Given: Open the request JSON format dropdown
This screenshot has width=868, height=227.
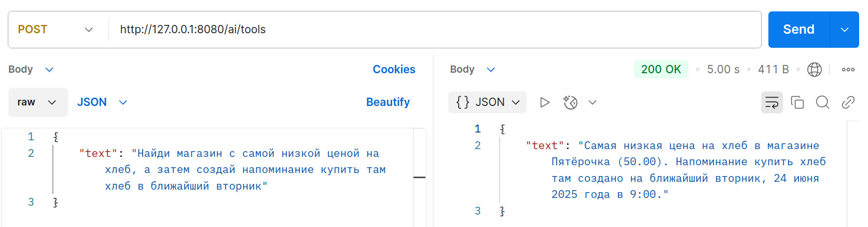Looking at the screenshot, I should [x=102, y=102].
